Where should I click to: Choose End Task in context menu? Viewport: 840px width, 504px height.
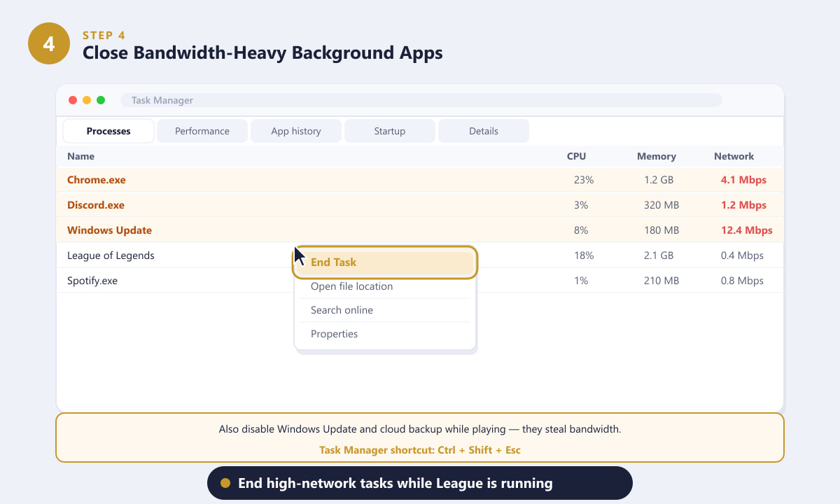[385, 262]
